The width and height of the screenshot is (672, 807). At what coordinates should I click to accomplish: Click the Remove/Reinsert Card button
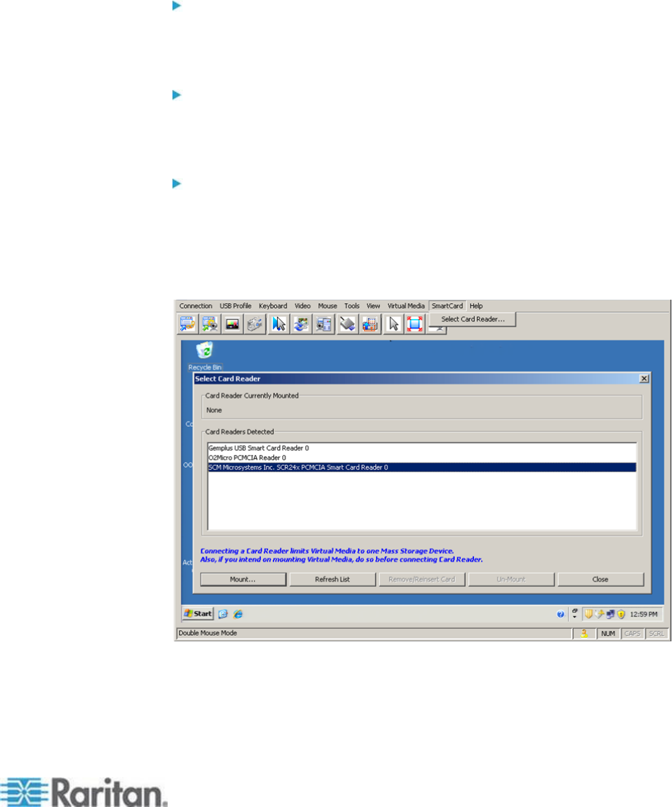click(422, 579)
